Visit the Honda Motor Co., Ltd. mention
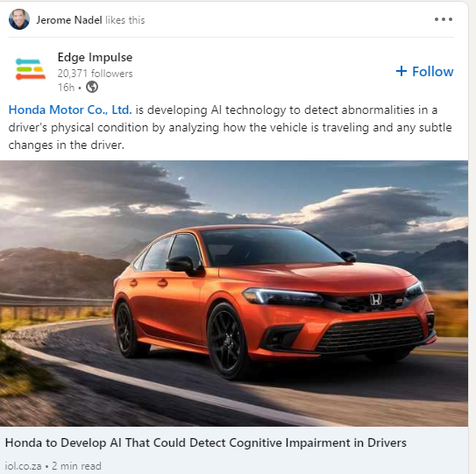This screenshot has width=476, height=474. 70,110
